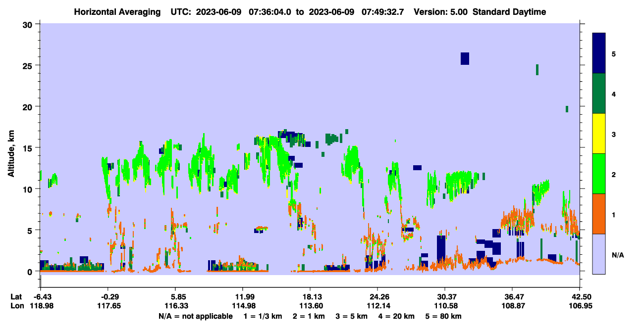Click the longitude value '118.98'

(x=42, y=306)
